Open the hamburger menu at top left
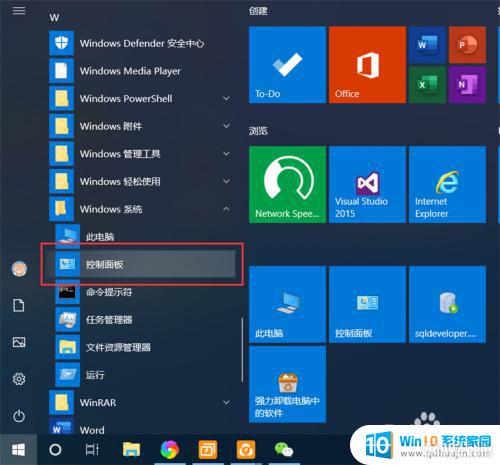 [19, 11]
